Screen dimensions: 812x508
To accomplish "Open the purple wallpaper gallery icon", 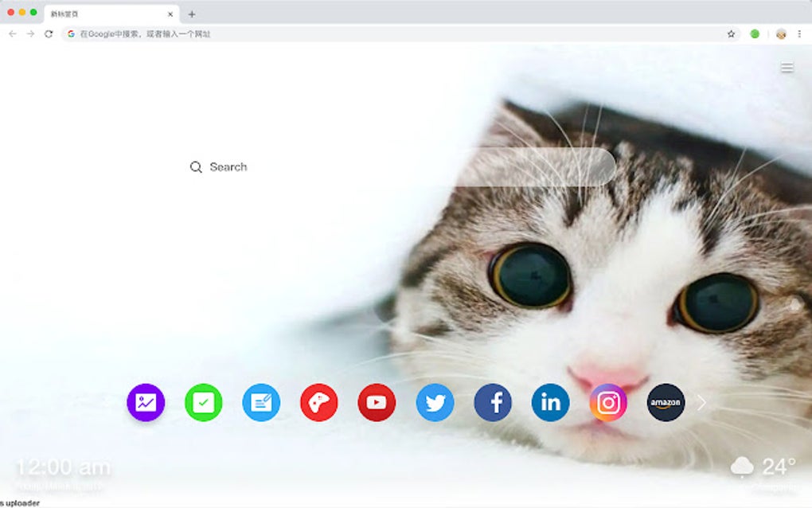I will (146, 403).
